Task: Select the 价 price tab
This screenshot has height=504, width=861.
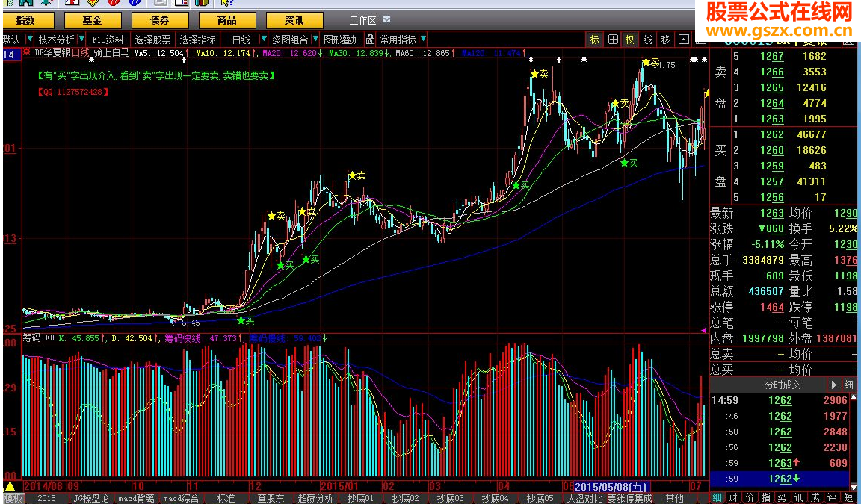Action: click(750, 497)
